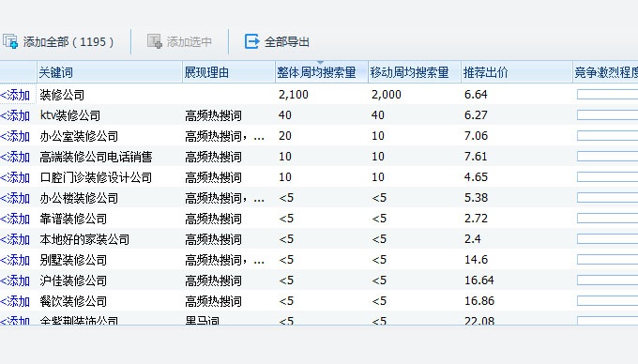The image size is (638, 364).
Task: Click truncated 高频热搜词，… in 办公室装修公司 row
Action: pos(224,136)
